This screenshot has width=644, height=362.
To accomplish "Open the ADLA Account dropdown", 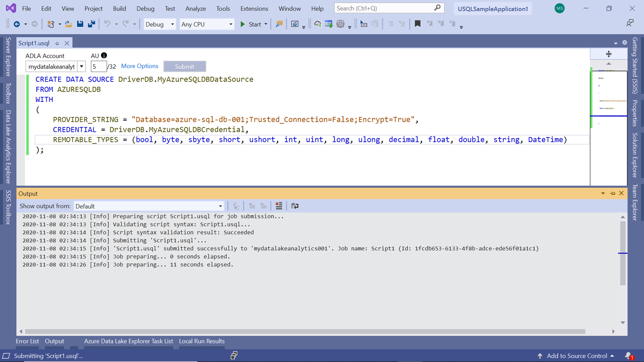I will click(82, 67).
